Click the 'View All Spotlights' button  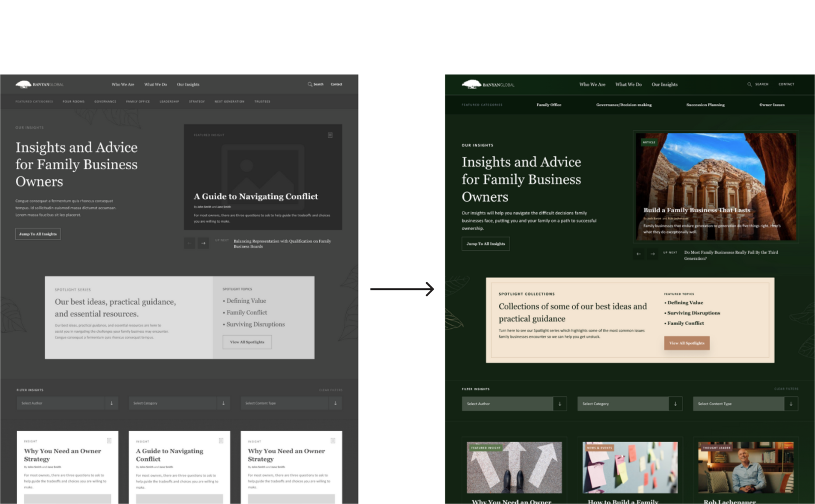tap(686, 343)
